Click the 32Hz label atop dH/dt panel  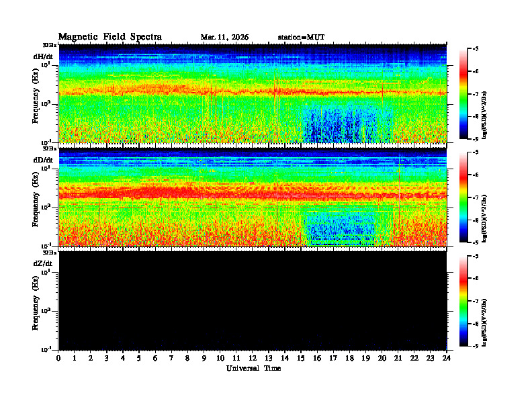[50, 45]
